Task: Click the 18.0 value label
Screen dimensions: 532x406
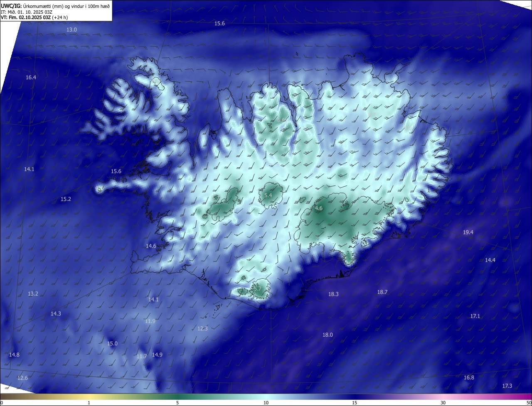Action: point(328,335)
